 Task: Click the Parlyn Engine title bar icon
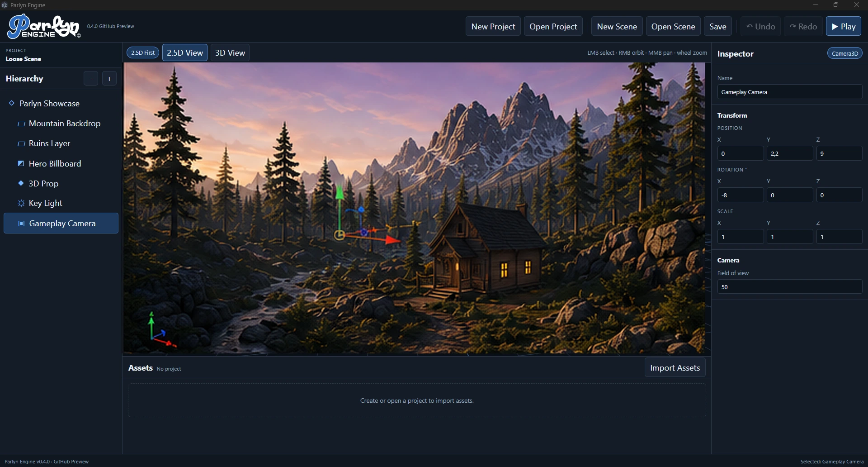tap(5, 5)
